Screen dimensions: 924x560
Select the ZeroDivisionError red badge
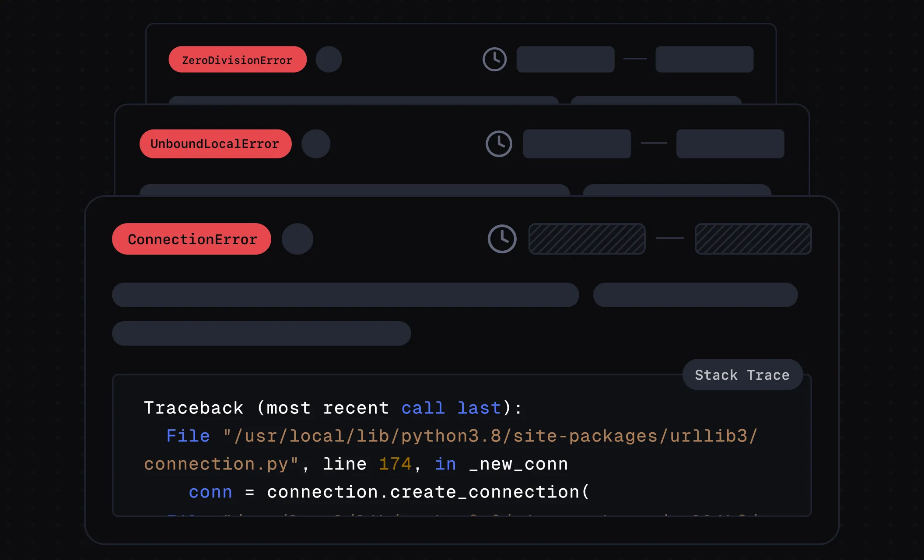click(237, 59)
